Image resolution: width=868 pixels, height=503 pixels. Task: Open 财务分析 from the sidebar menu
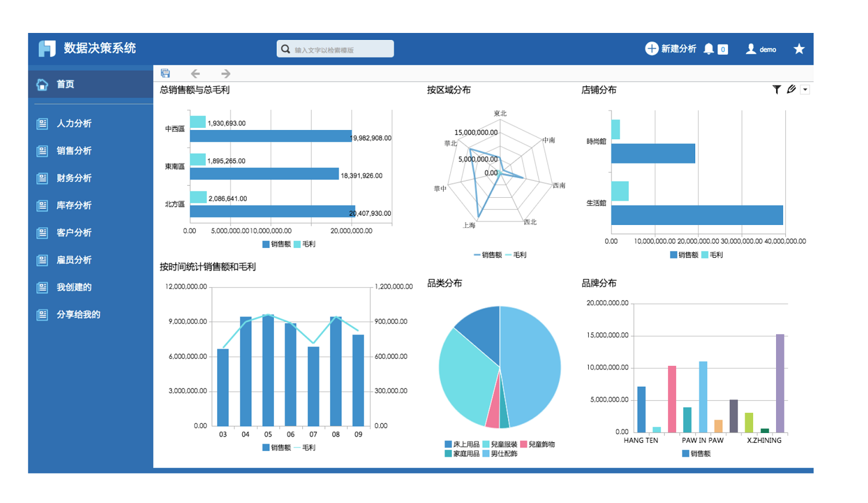click(69, 178)
